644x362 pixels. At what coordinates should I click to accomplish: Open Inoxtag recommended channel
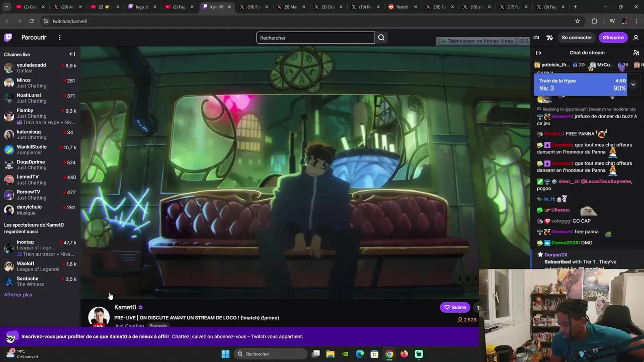pyautogui.click(x=40, y=248)
